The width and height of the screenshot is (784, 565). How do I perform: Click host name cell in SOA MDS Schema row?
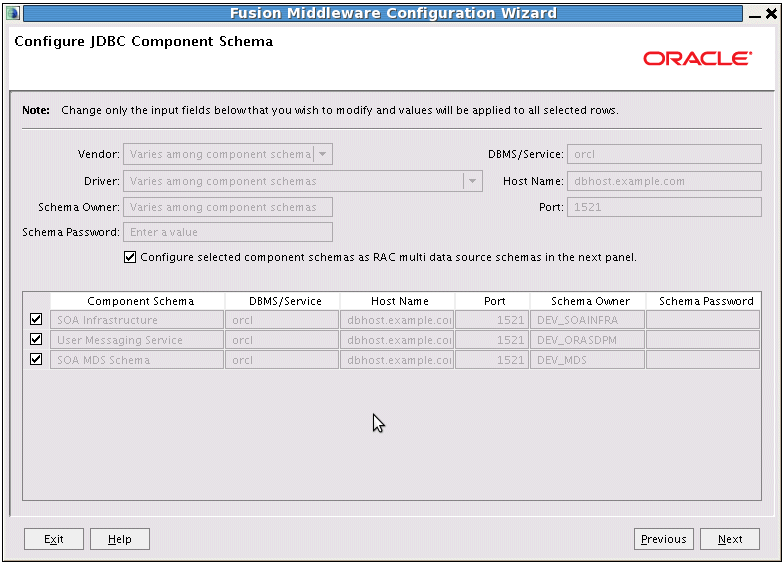click(x=397, y=360)
